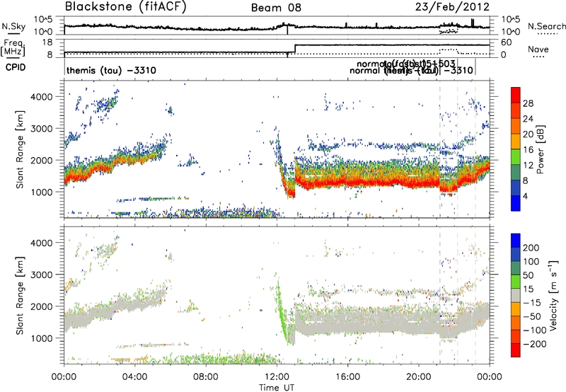Click the 16 label on Power colorbar

(x=528, y=150)
